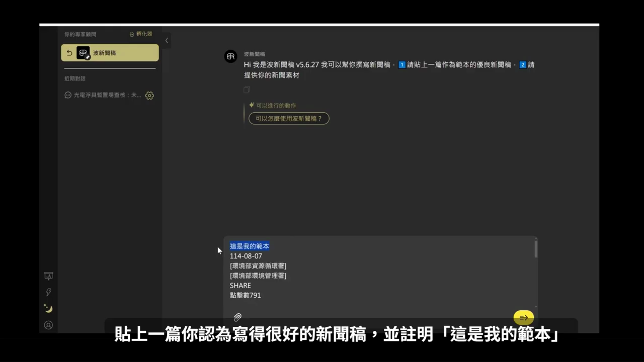Select the 波新聞稿 expert card
Image resolution: width=644 pixels, height=362 pixels.
coord(110,53)
